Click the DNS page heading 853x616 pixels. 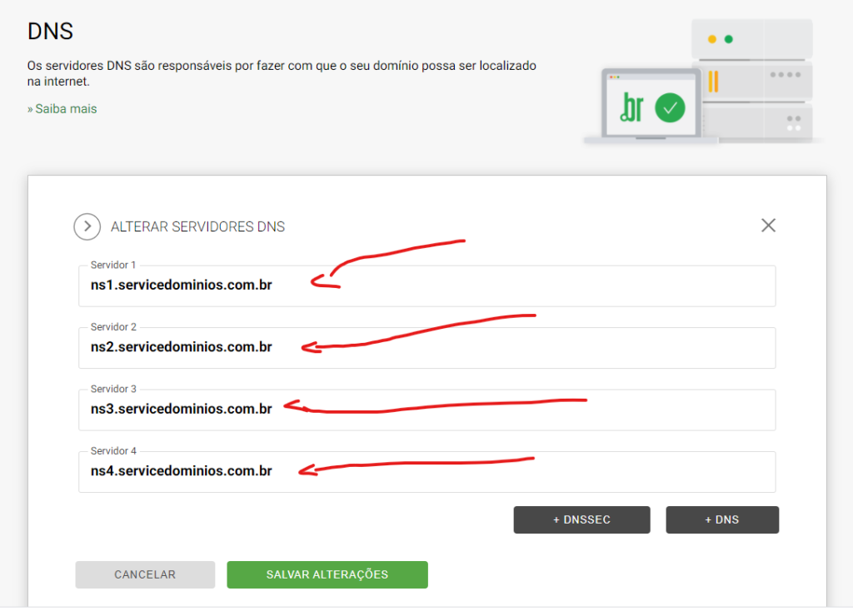pyautogui.click(x=50, y=32)
